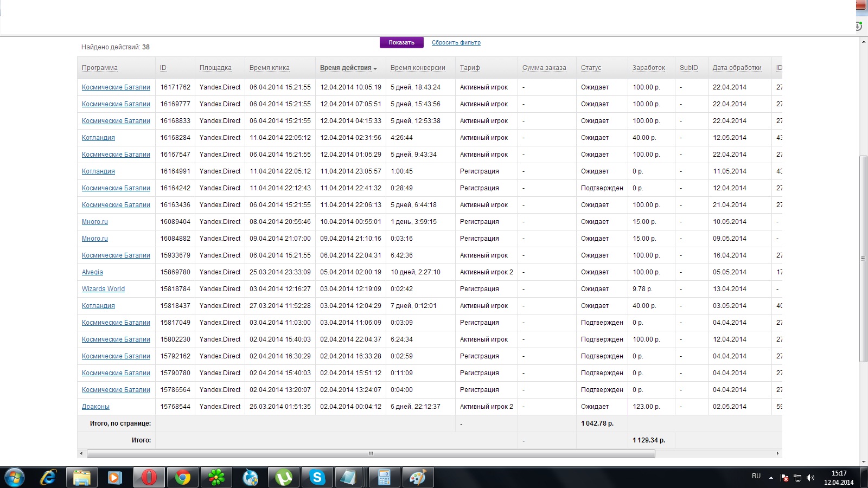
Task: Open the taskbar clock showing 15:17
Action: 839,478
